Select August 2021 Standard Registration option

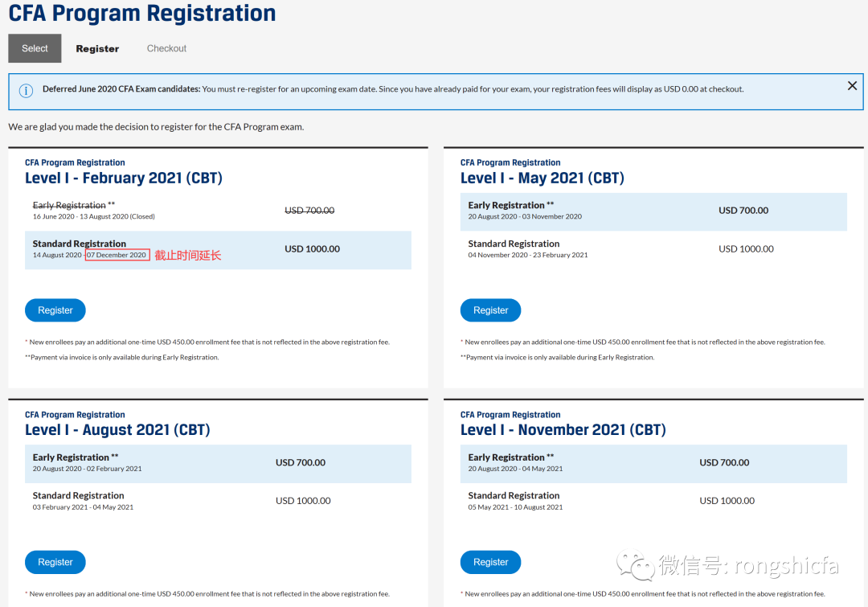(218, 501)
